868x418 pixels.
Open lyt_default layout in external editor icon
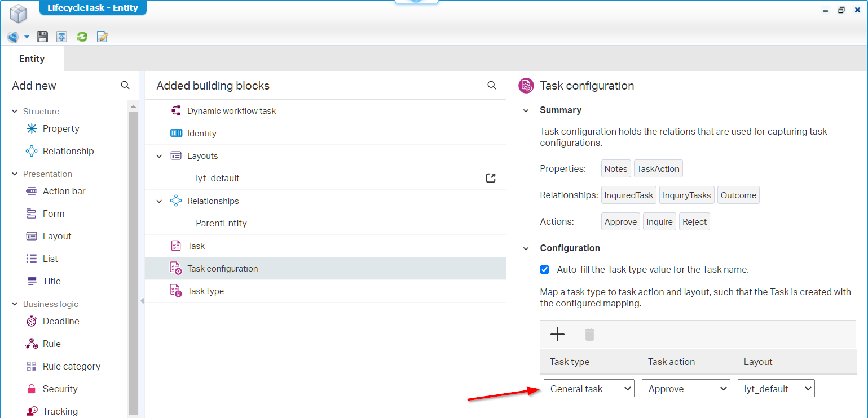point(491,178)
